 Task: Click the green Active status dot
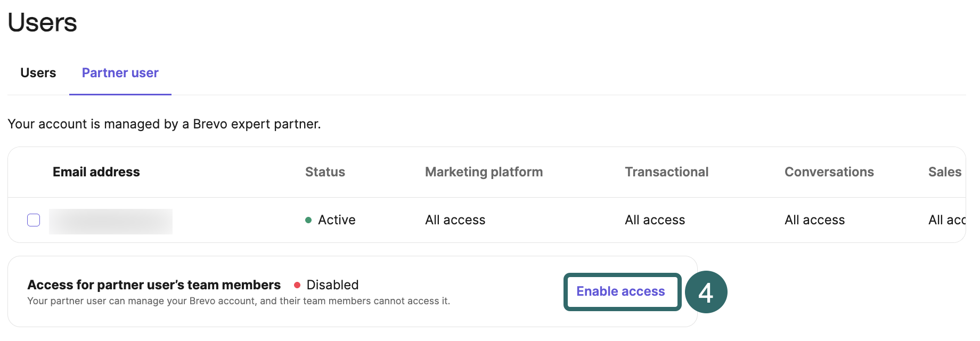308,220
